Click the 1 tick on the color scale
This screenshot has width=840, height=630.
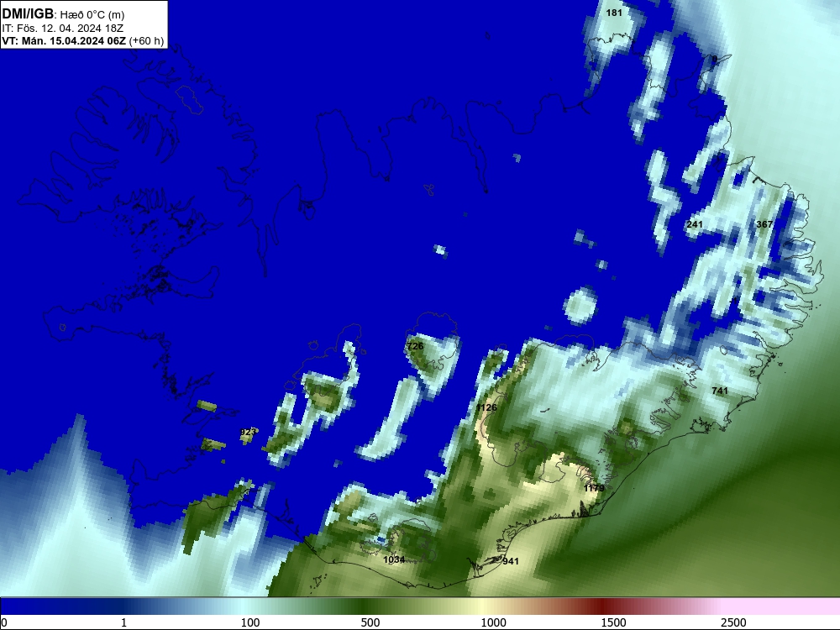(x=123, y=622)
